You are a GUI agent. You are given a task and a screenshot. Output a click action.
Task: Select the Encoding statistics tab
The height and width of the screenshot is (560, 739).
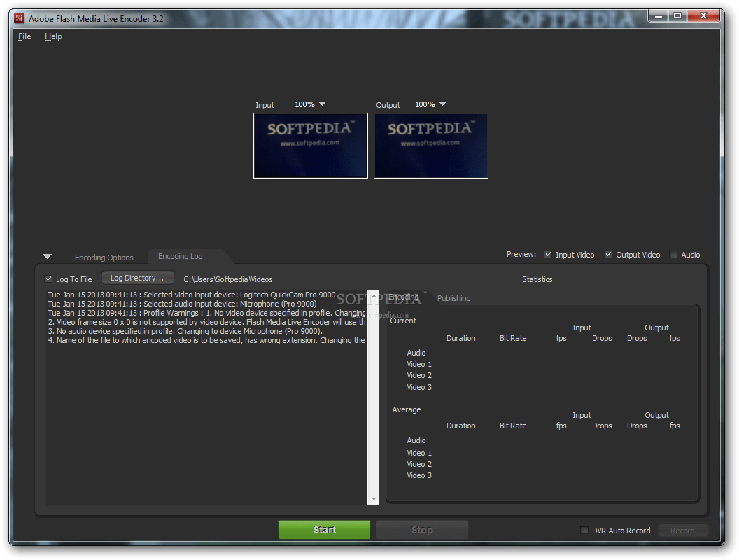point(406,297)
